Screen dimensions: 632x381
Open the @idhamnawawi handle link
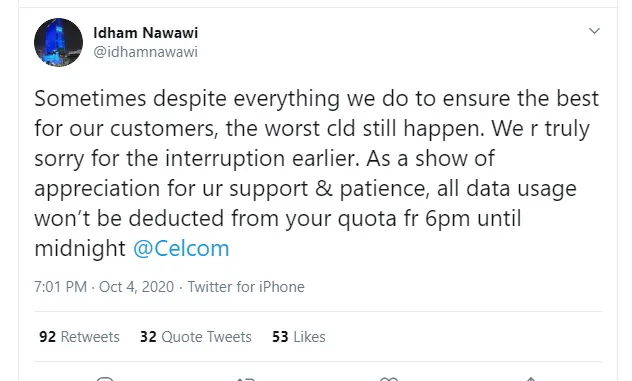click(146, 52)
